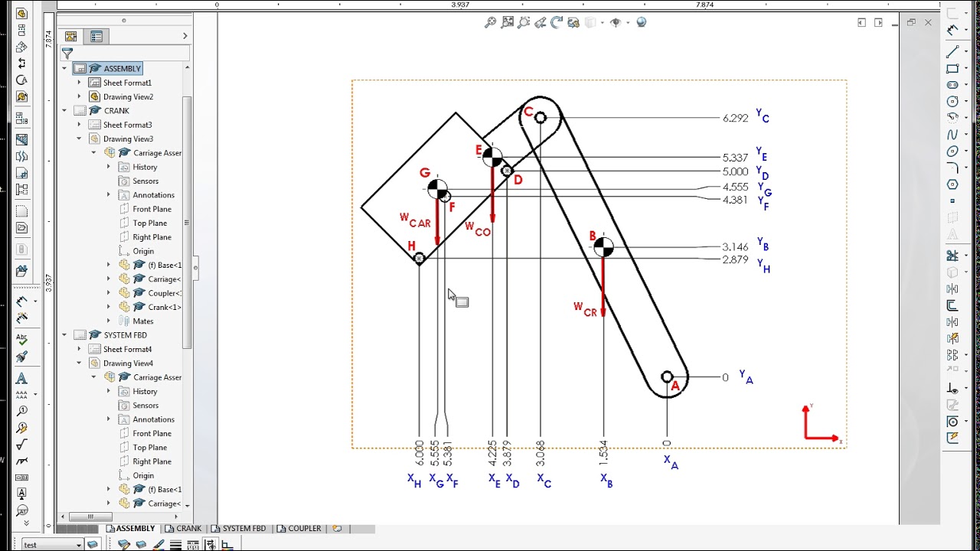Click the Zoom to Fit magnifier icon
Viewport: 980px width, 551px height.
[490, 23]
